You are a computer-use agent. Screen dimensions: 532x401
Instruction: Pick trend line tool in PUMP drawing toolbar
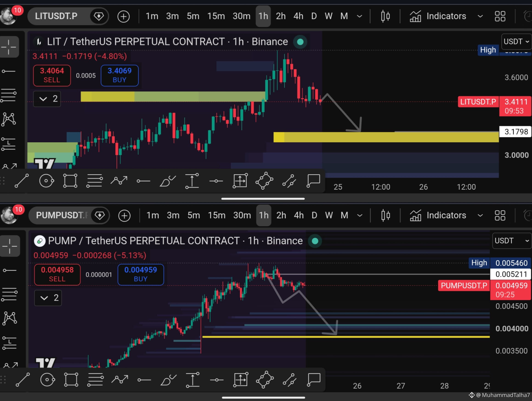[23, 380]
